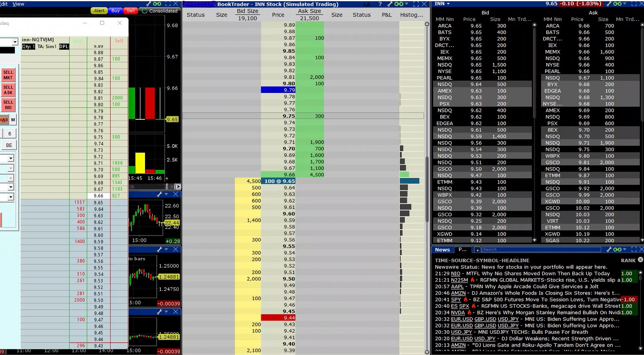Adjust BookTrader font size with AA icon
The height and width of the screenshot is (355, 644).
(367, 4)
